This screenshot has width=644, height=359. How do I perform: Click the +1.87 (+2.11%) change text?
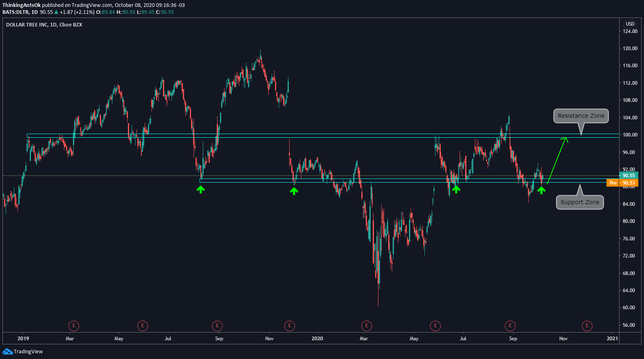pos(77,12)
